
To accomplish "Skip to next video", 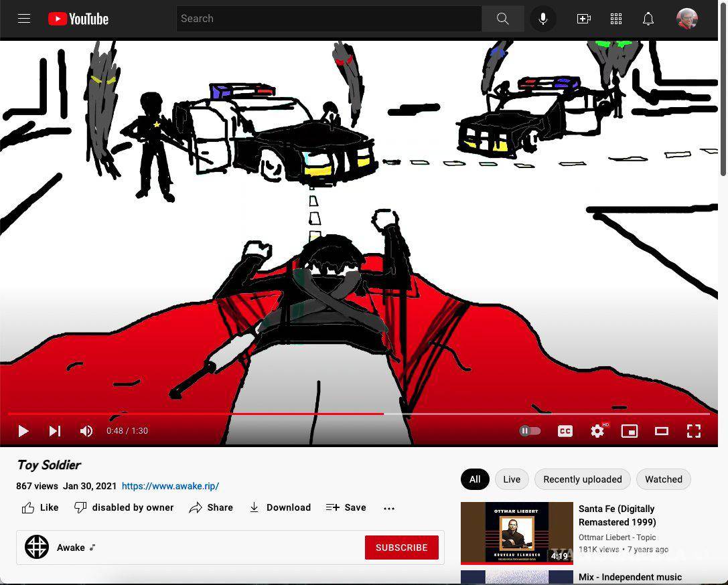I will [55, 431].
